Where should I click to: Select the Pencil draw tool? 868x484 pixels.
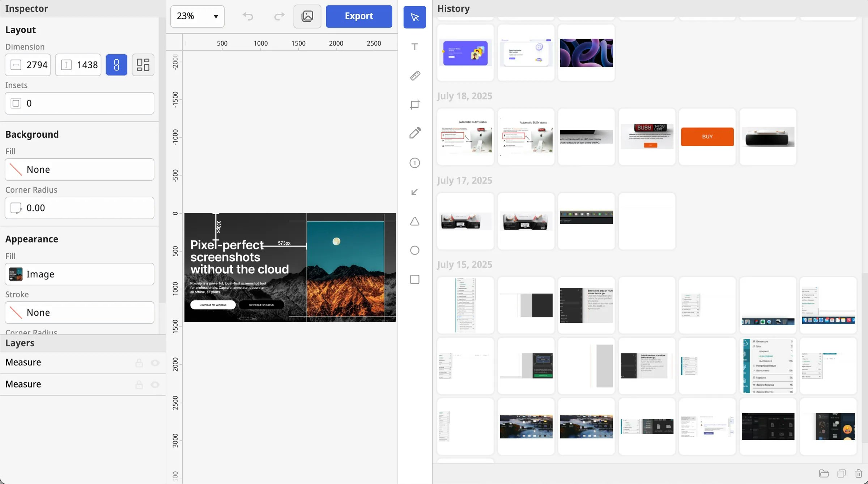click(x=414, y=133)
